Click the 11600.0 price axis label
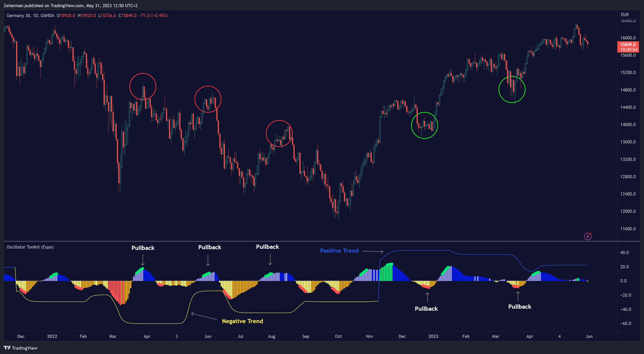 coord(628,229)
